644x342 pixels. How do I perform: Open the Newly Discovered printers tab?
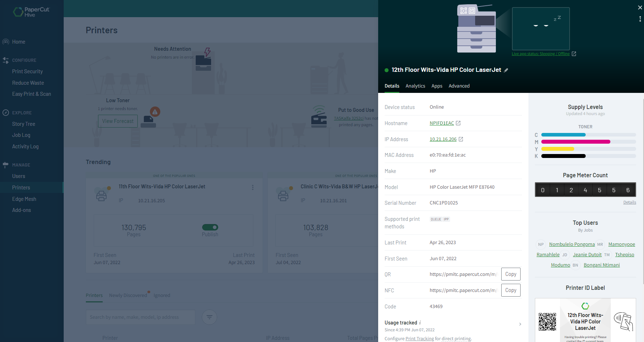coord(128,296)
